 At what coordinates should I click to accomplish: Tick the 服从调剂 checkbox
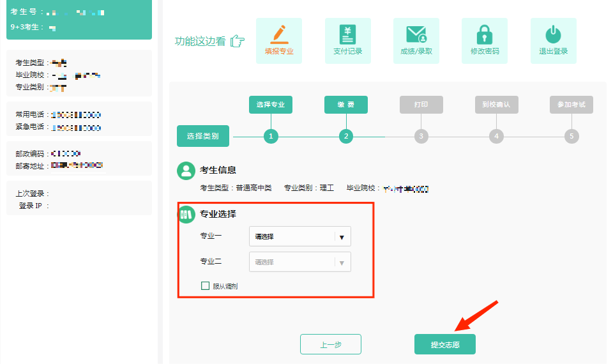(205, 286)
